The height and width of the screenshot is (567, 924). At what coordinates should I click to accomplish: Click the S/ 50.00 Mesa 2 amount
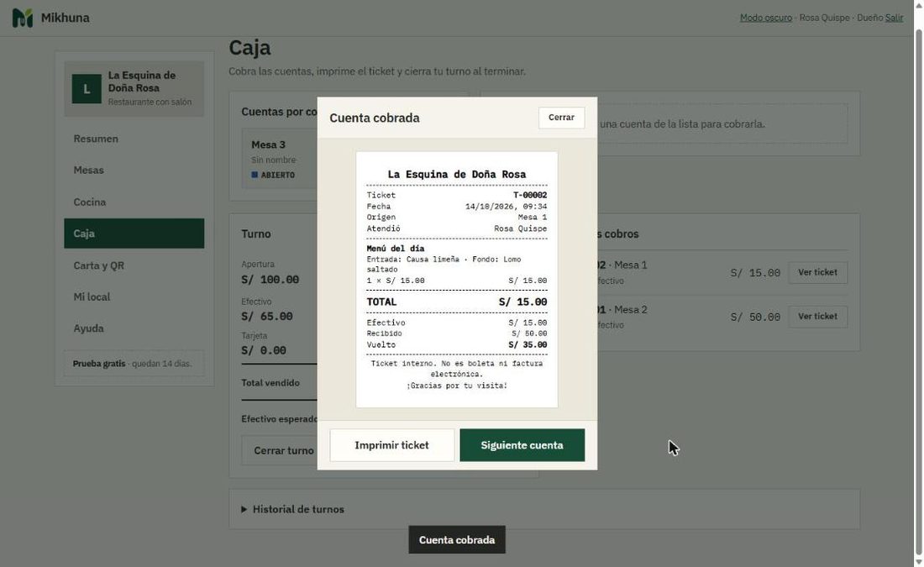pyautogui.click(x=755, y=317)
